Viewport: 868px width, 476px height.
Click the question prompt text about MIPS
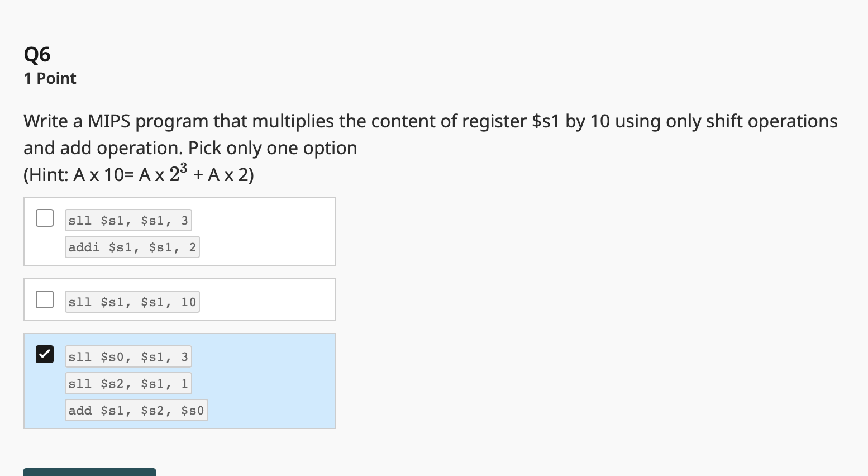pyautogui.click(x=430, y=134)
